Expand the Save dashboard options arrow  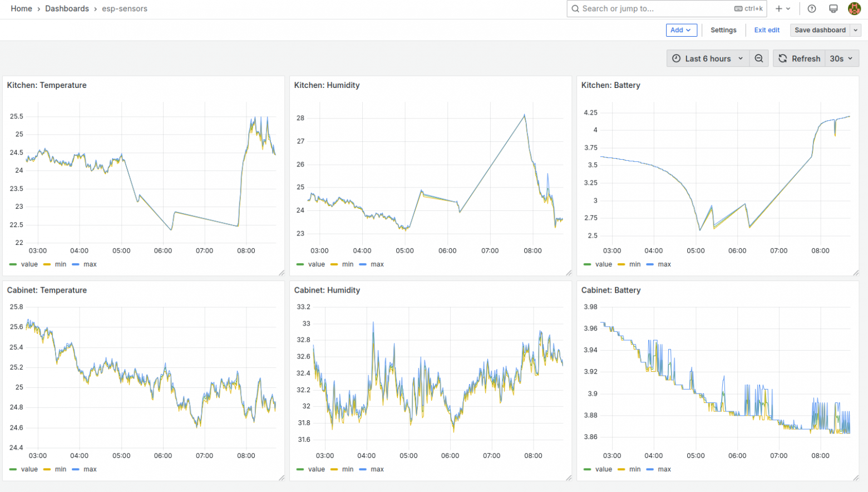[x=856, y=30]
